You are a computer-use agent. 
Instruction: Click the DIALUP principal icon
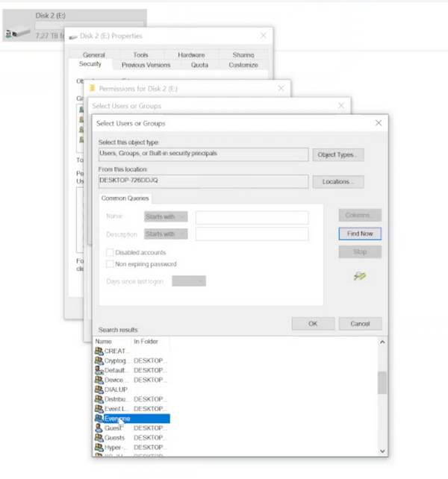pyautogui.click(x=99, y=389)
